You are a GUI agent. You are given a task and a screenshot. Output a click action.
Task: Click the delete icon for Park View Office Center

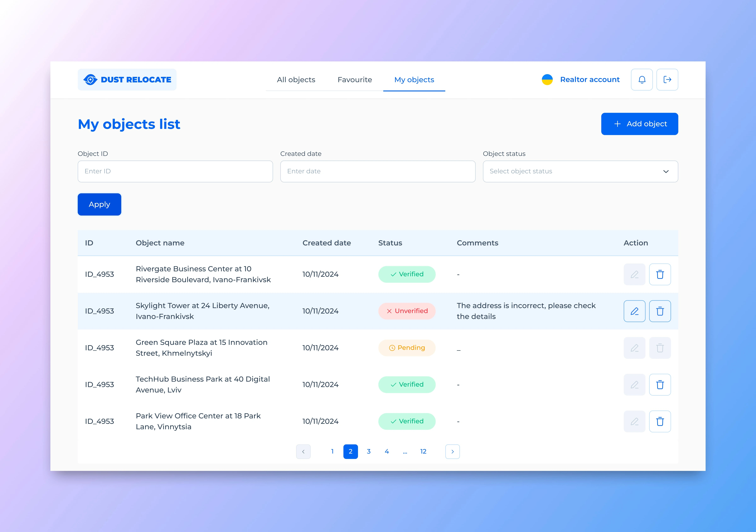point(660,421)
